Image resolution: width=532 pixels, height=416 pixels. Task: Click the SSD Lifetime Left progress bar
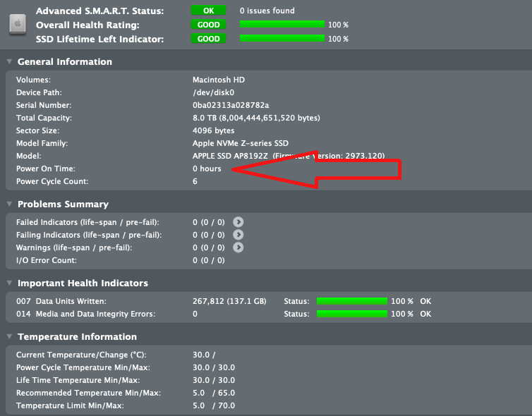click(x=282, y=38)
